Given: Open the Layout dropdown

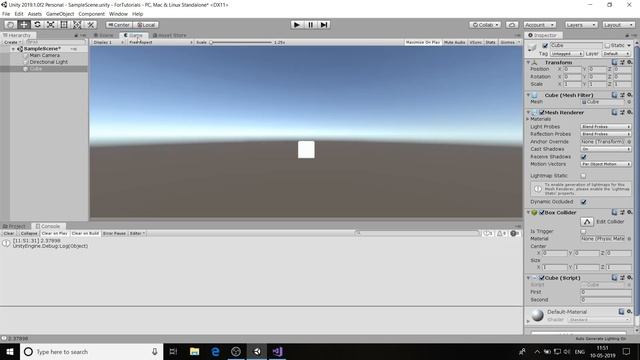Looking at the screenshot, I should [x=618, y=25].
